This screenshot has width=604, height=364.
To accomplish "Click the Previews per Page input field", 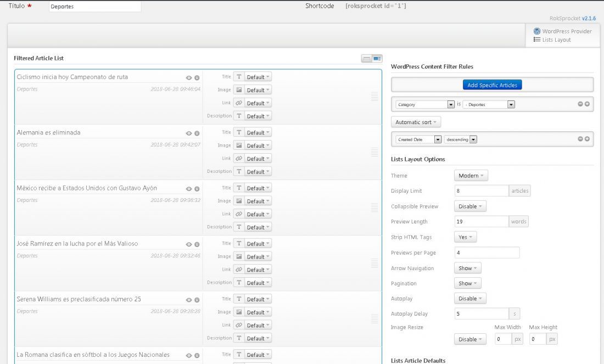I will tap(487, 253).
